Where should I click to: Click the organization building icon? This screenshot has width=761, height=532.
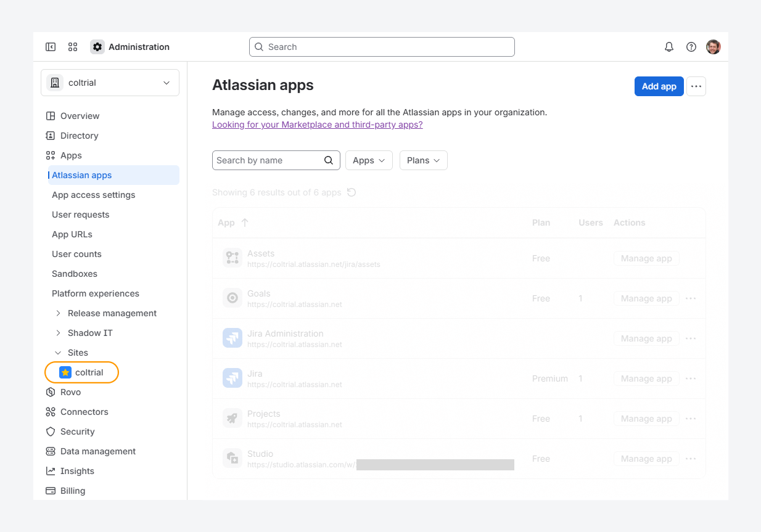click(x=55, y=83)
